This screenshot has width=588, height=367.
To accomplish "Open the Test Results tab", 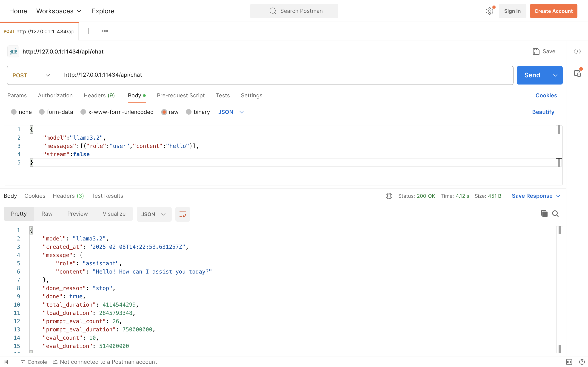I will point(107,196).
